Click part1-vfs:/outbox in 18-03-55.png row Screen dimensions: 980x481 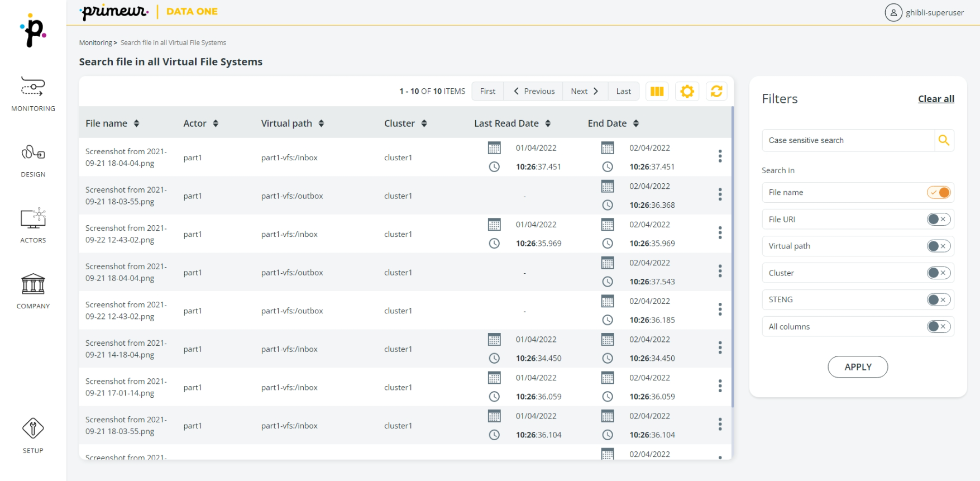pyautogui.click(x=292, y=196)
